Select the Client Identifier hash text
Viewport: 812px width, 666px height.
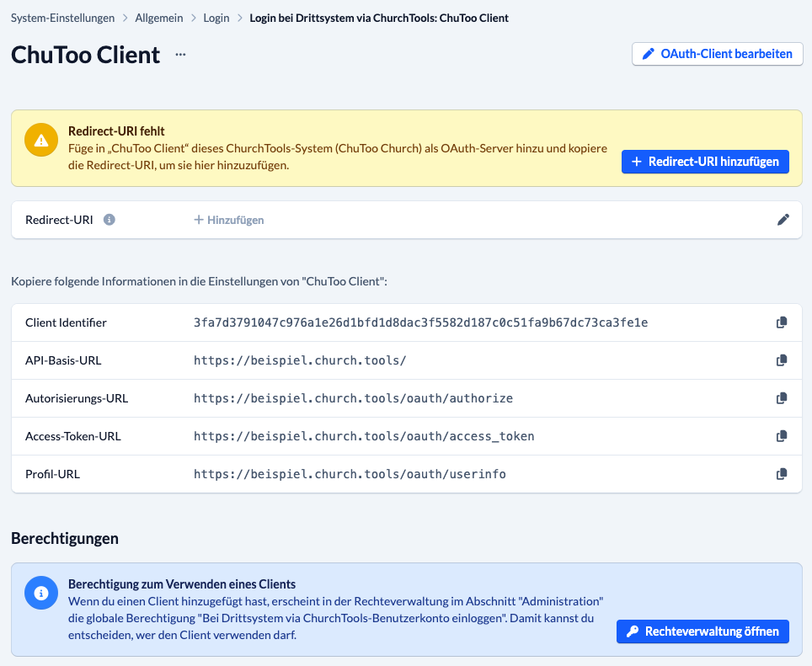pyautogui.click(x=420, y=322)
